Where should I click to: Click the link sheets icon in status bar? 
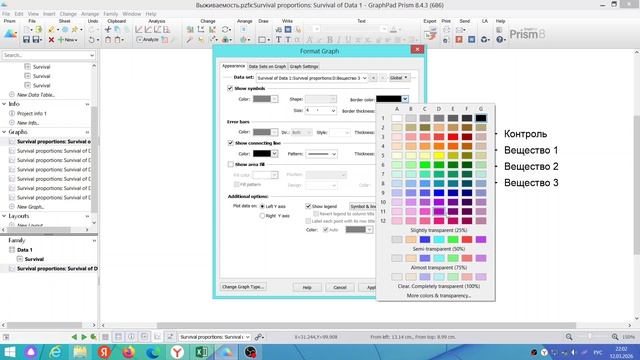pos(258,337)
